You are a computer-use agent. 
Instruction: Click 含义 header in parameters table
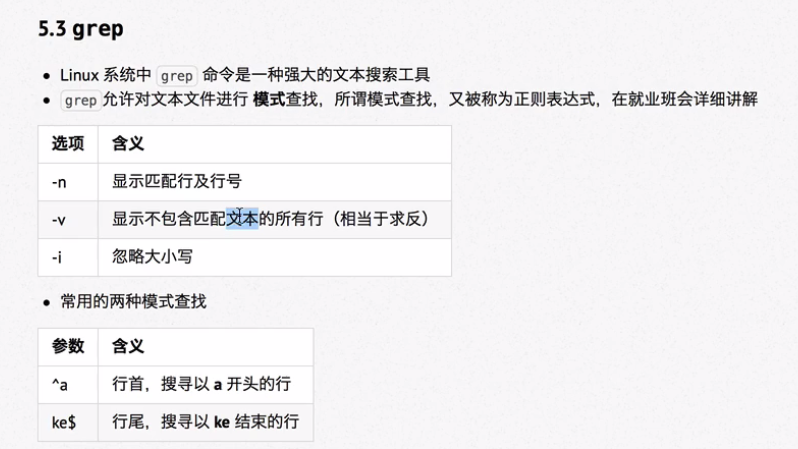[x=206, y=347]
